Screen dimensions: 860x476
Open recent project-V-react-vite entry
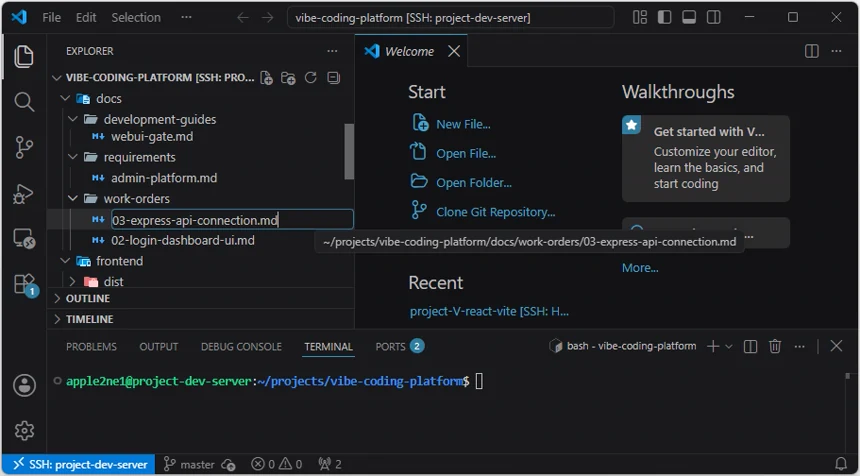pyautogui.click(x=489, y=311)
